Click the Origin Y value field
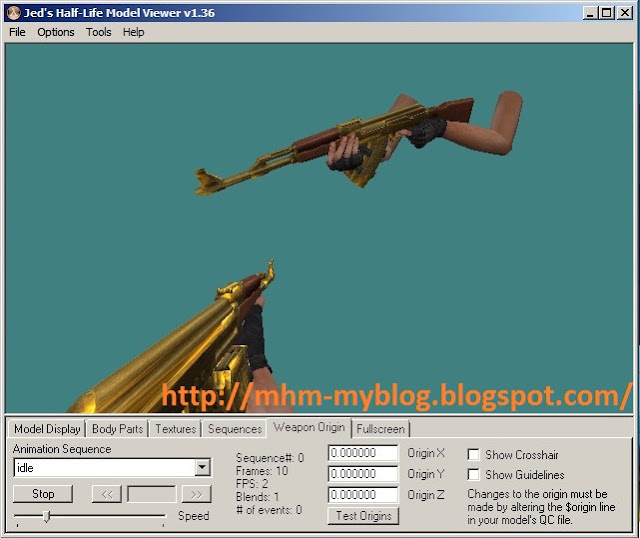Screen dimensions: 640x538 pyautogui.click(x=362, y=474)
